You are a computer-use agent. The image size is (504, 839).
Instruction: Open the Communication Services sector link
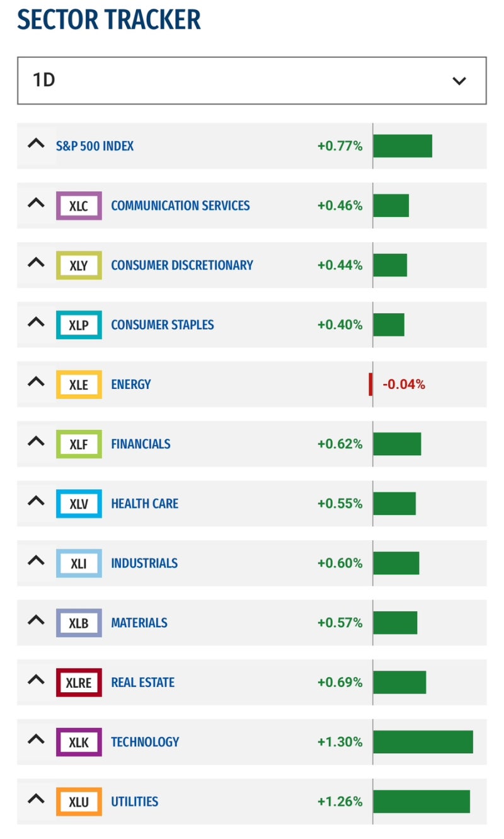click(180, 205)
